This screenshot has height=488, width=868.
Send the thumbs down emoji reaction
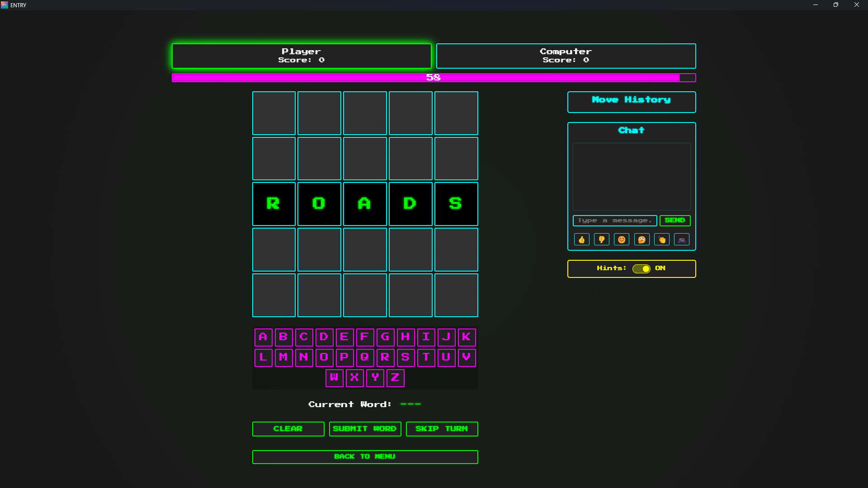point(601,239)
